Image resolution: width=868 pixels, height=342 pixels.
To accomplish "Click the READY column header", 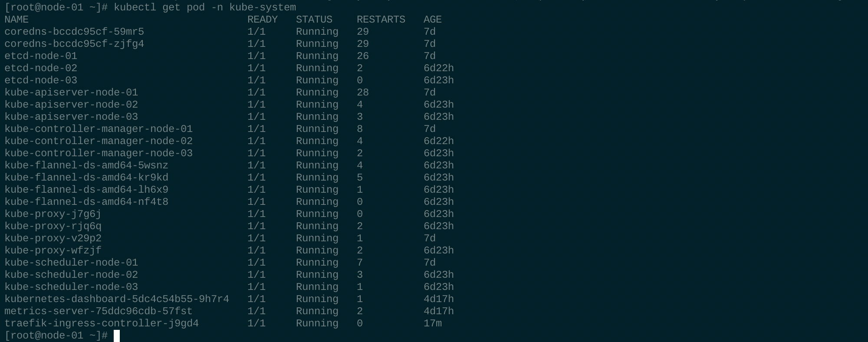I will click(x=263, y=20).
